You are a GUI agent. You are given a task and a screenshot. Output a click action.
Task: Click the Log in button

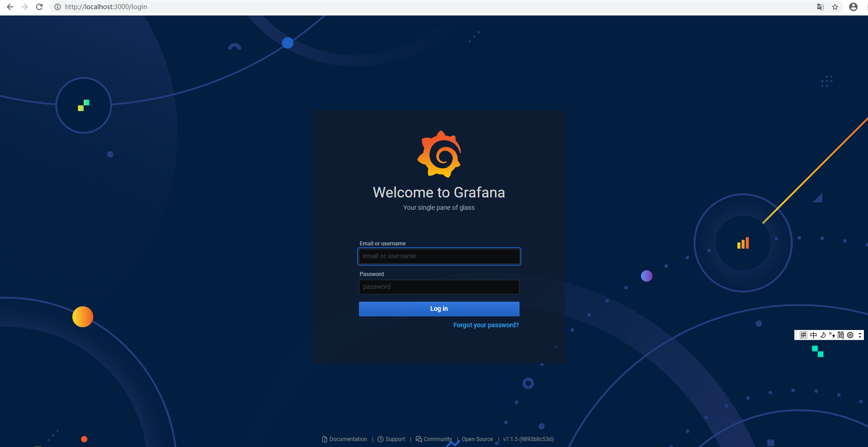(439, 309)
